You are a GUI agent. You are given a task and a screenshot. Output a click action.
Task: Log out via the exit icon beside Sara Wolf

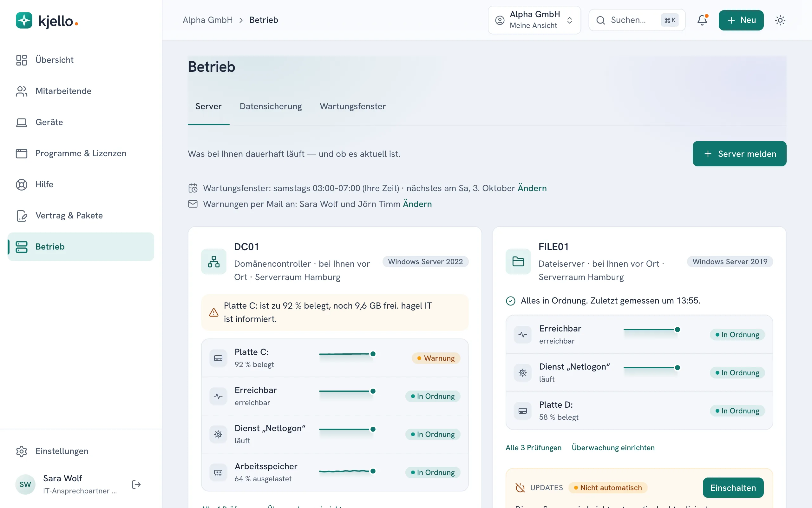click(x=136, y=484)
